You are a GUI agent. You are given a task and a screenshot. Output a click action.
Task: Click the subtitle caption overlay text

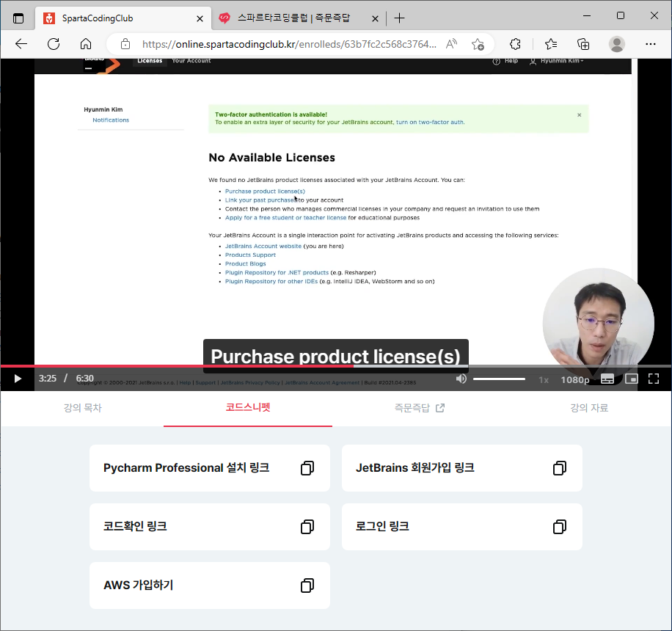click(x=335, y=357)
